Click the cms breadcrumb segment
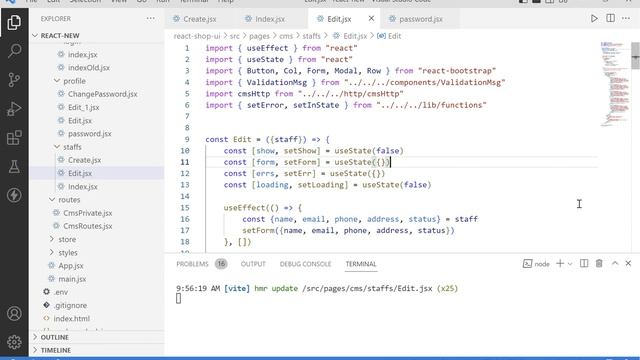The width and height of the screenshot is (640, 360). [286, 36]
